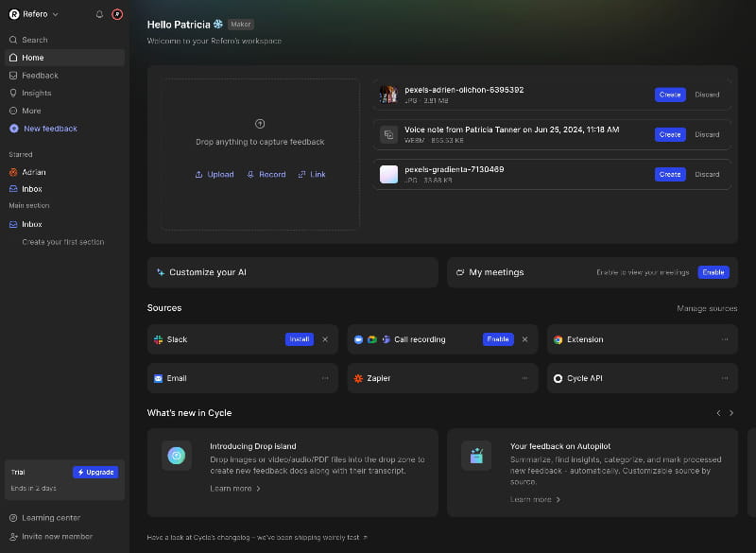Click the Email source envelope icon
The width and height of the screenshot is (756, 553).
[157, 378]
